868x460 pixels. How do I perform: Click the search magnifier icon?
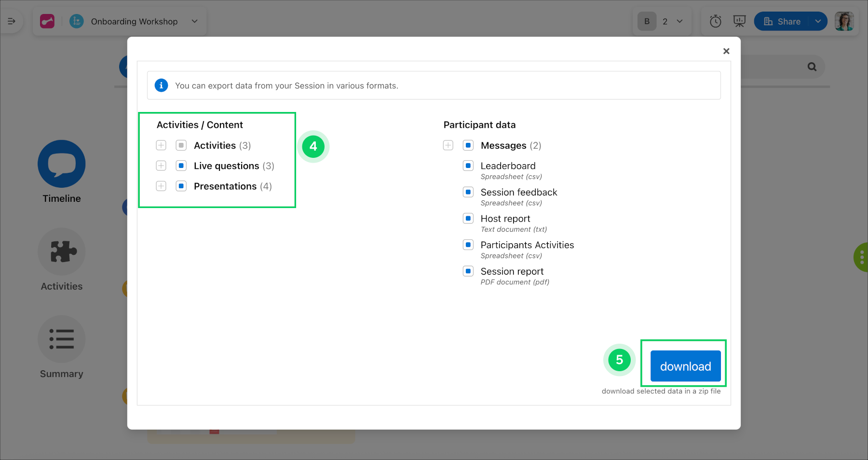[812, 67]
